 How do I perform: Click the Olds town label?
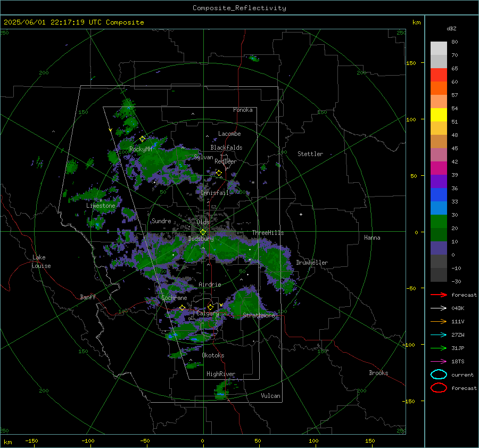click(203, 222)
